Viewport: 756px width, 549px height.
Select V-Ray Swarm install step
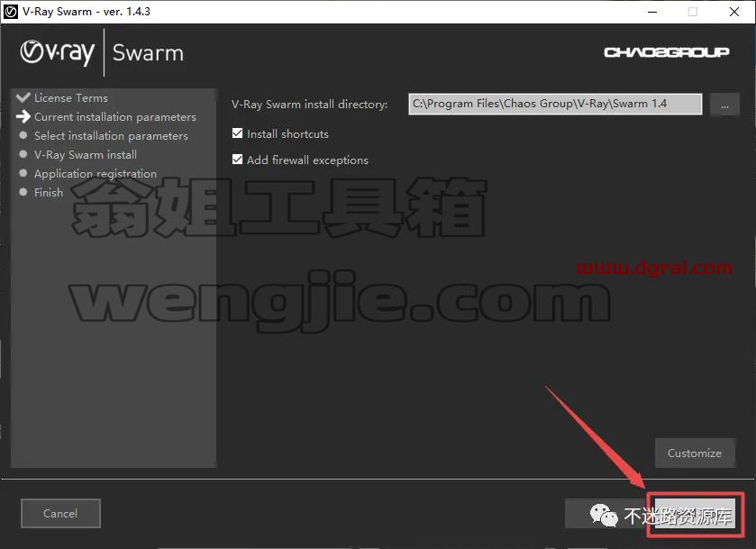(x=86, y=154)
